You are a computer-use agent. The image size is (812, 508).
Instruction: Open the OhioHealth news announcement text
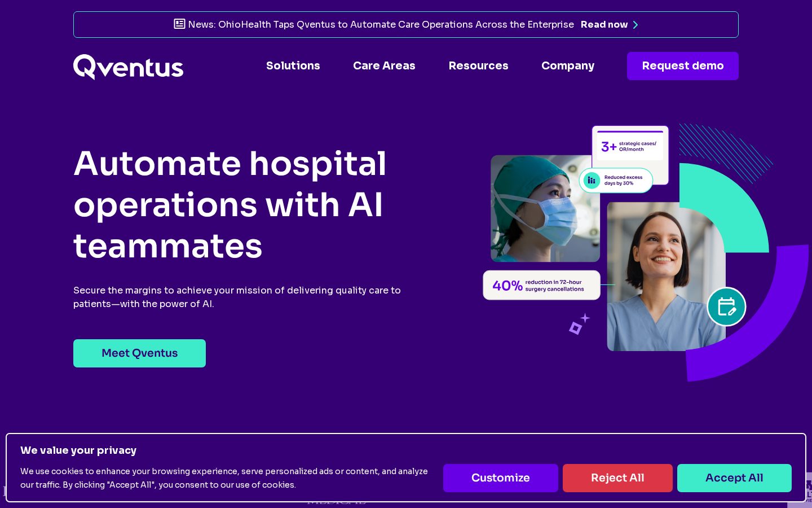(381, 24)
